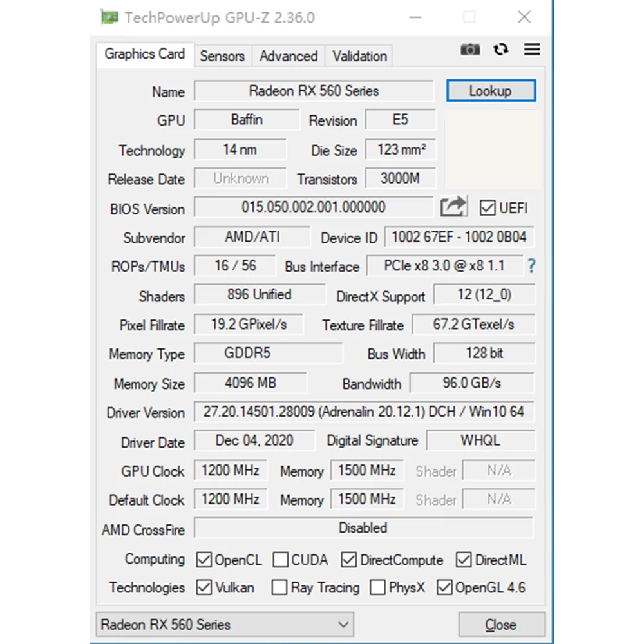The image size is (644, 644).
Task: Click the Bus Interface question mark
Action: point(531,266)
